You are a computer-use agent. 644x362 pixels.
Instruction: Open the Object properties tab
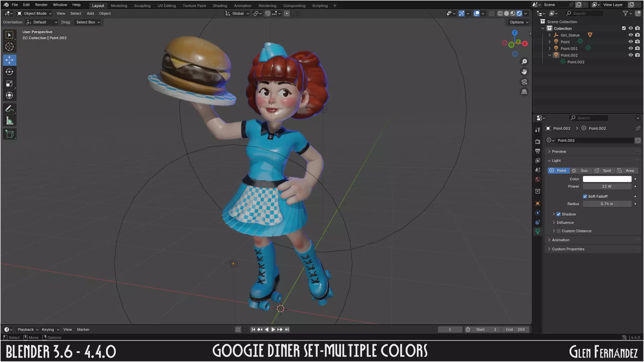point(538,203)
